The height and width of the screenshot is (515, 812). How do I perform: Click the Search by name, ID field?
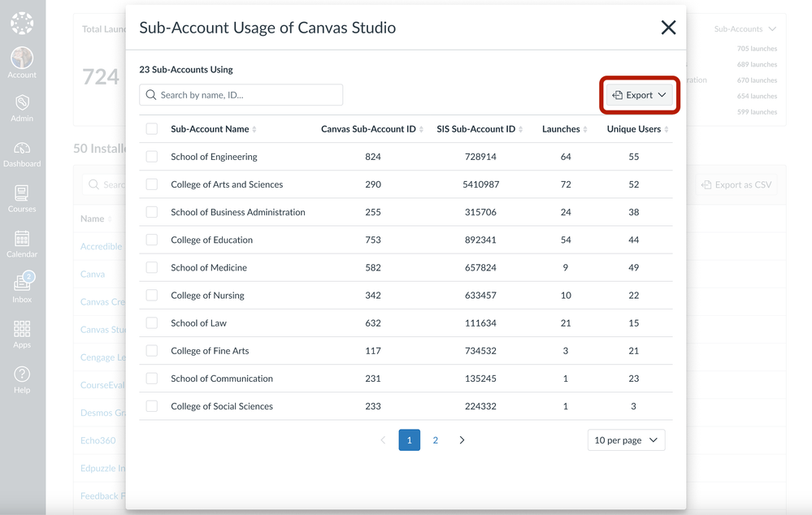(241, 95)
